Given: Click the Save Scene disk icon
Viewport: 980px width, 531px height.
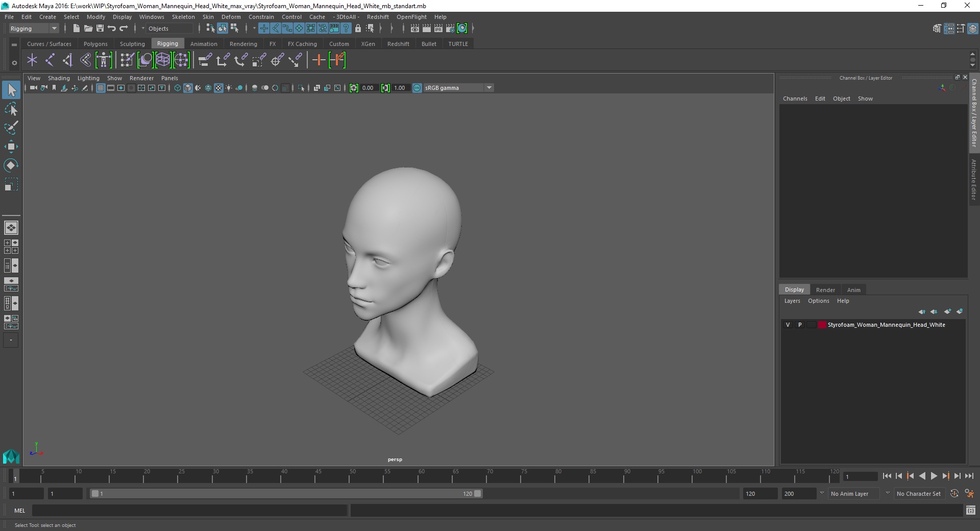Looking at the screenshot, I should [x=100, y=29].
